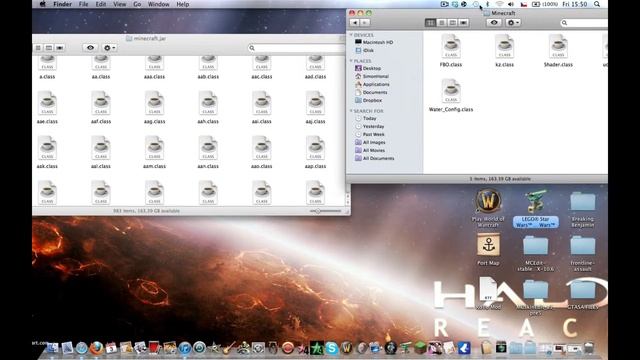Adjust icon size slider in minecraft.jar window

(325, 211)
